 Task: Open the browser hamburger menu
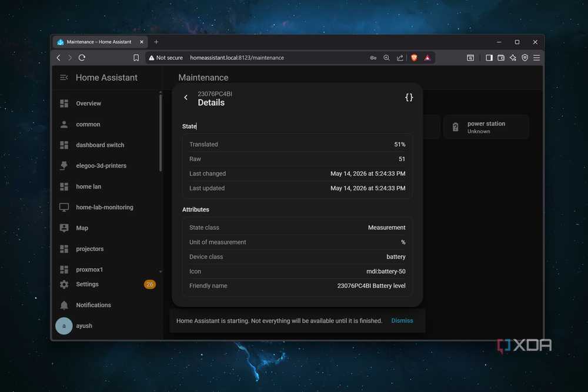[537, 58]
